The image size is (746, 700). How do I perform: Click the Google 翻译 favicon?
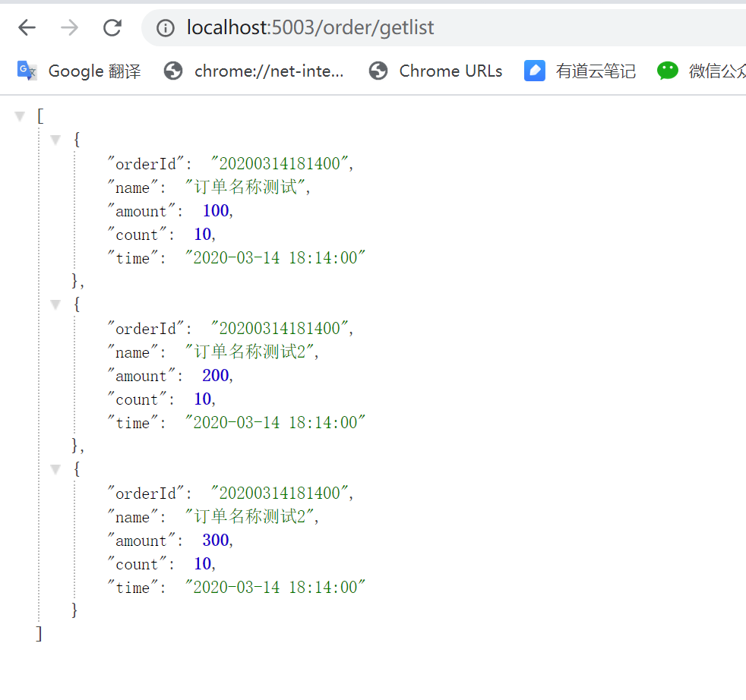click(25, 71)
